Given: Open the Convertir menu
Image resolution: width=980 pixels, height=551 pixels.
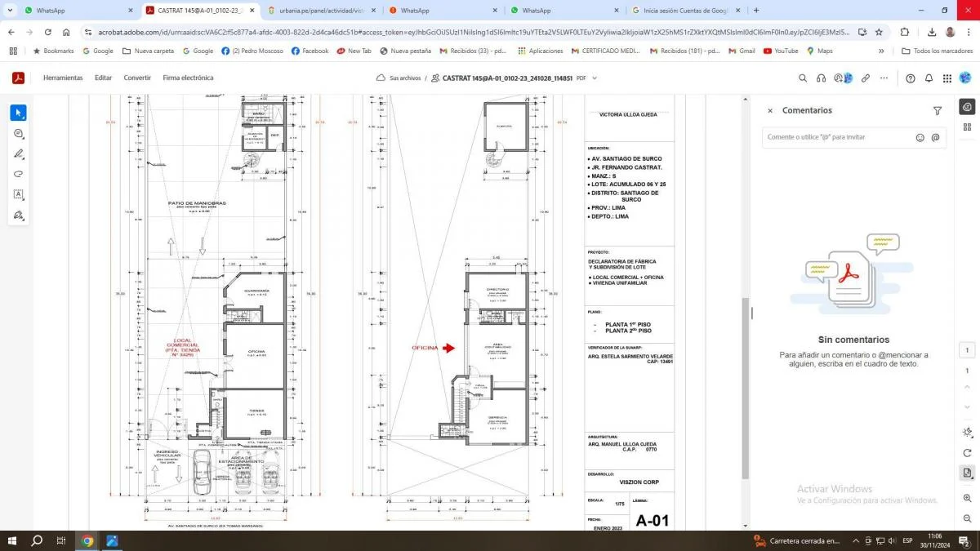Looking at the screenshot, I should tap(137, 78).
